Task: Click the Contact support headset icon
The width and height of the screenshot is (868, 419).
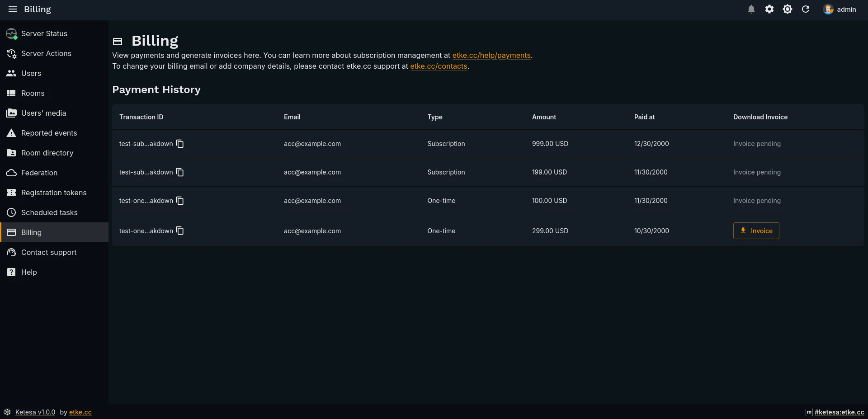Action: point(11,252)
